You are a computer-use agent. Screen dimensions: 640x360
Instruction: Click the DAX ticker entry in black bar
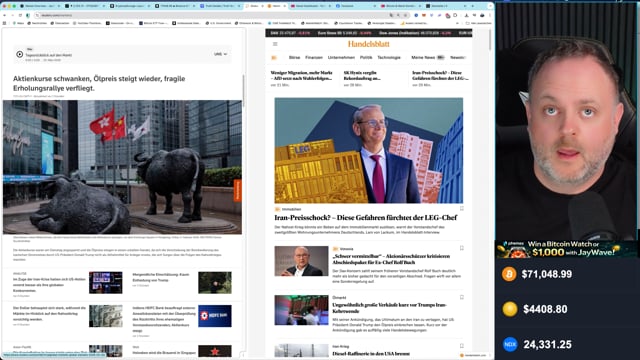(x=290, y=33)
